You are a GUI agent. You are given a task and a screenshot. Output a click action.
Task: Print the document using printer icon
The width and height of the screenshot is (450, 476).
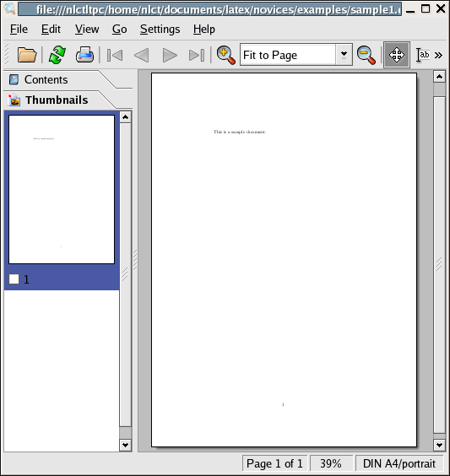click(x=84, y=55)
